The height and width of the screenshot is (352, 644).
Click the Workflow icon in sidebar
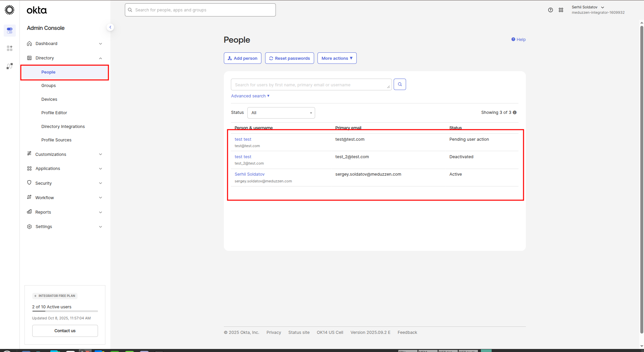pyautogui.click(x=29, y=197)
